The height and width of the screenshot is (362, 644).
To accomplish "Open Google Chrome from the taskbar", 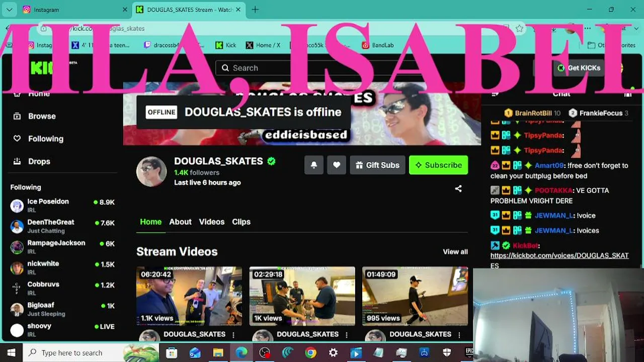I will coord(310,353).
